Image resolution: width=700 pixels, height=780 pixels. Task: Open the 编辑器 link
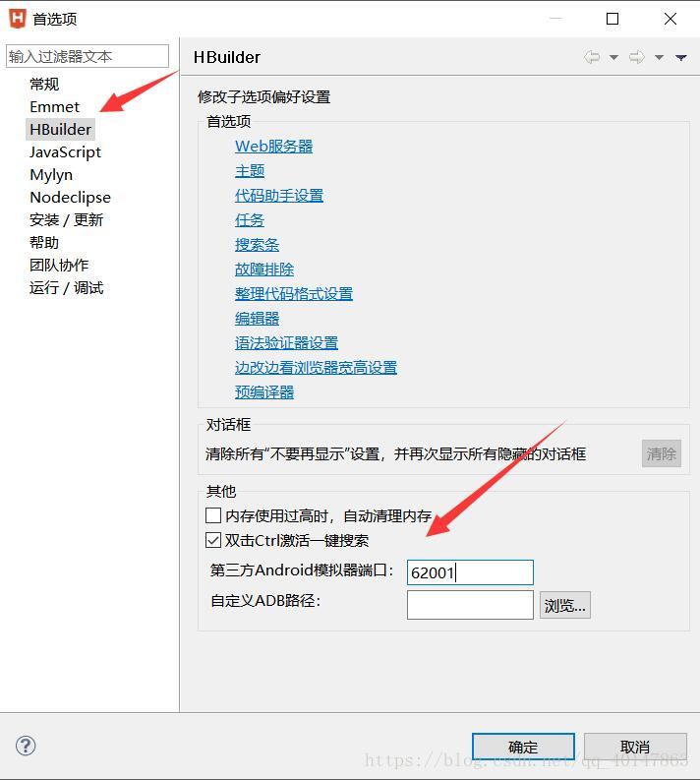coord(257,319)
